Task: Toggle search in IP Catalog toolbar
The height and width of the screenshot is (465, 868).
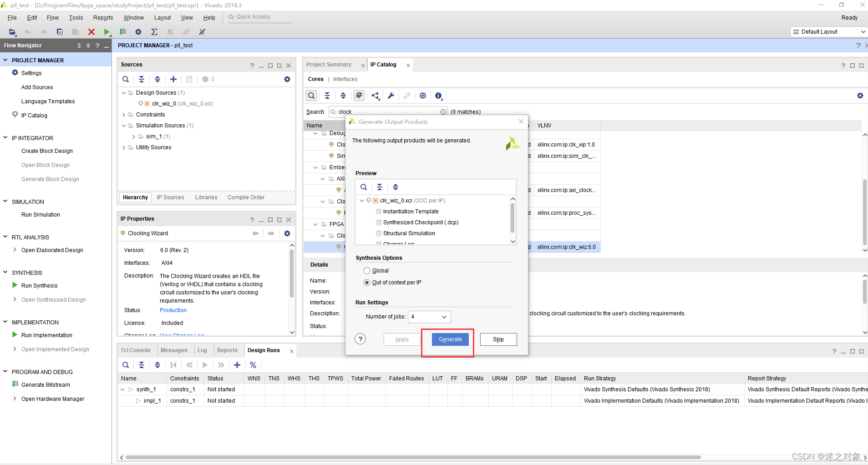Action: click(x=311, y=96)
